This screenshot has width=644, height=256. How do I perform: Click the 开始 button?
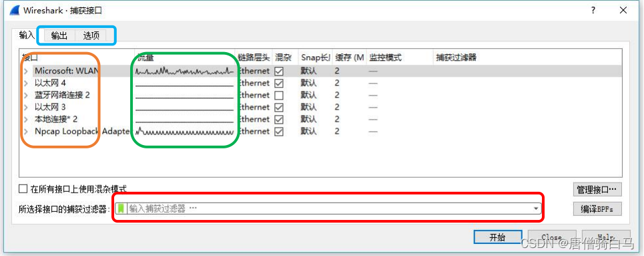pyautogui.click(x=498, y=237)
